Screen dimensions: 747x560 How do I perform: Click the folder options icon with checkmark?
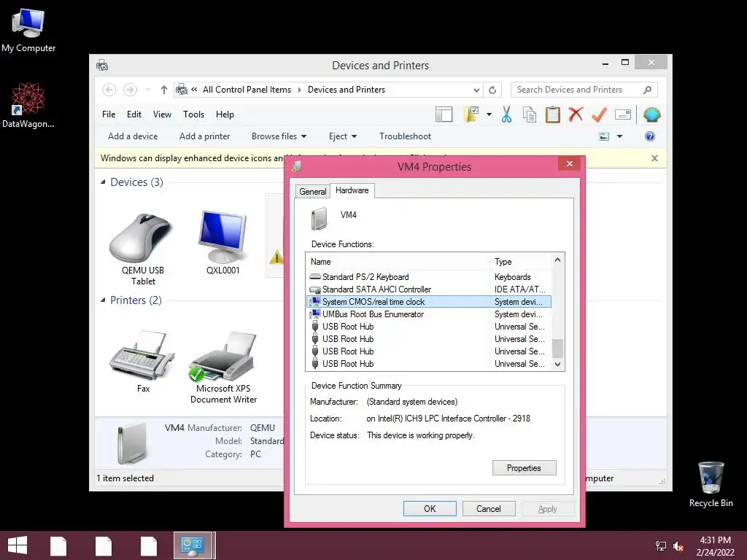[x=471, y=114]
